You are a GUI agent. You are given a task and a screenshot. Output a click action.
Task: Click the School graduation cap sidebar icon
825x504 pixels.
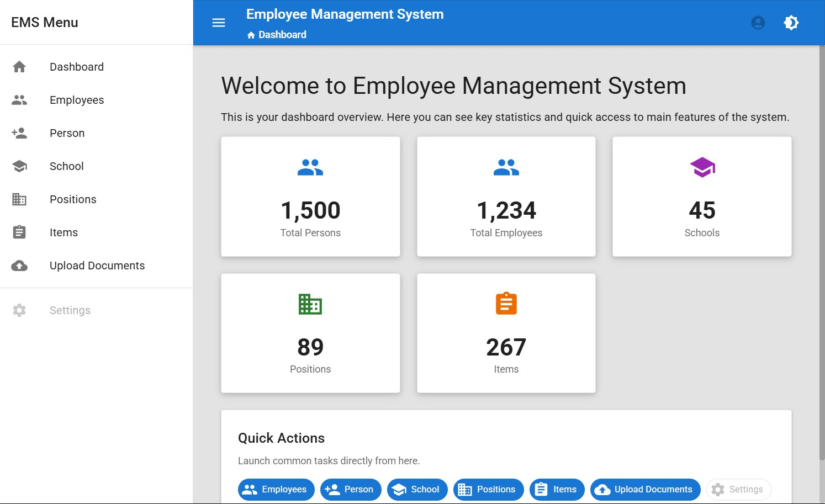(x=19, y=166)
